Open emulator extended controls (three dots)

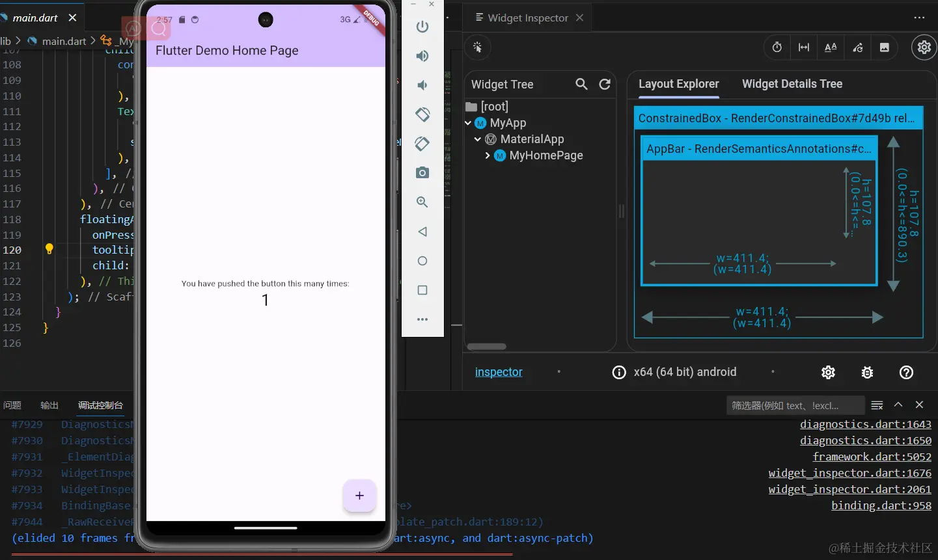click(422, 319)
